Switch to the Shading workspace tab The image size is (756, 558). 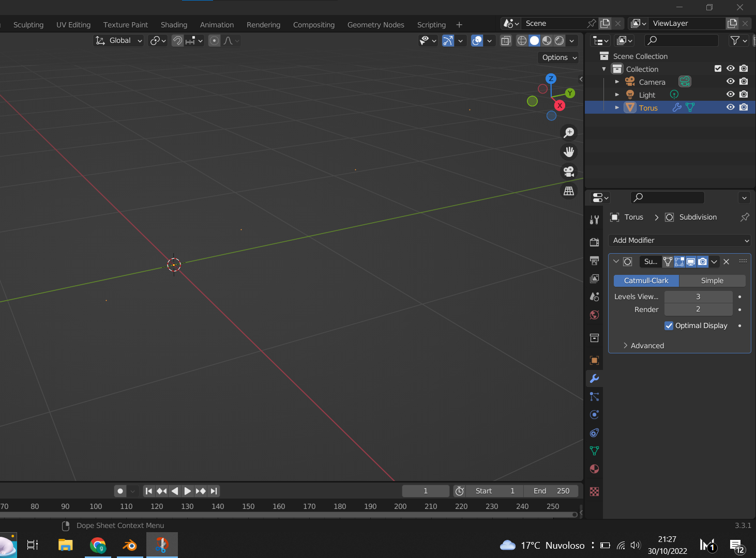(174, 25)
